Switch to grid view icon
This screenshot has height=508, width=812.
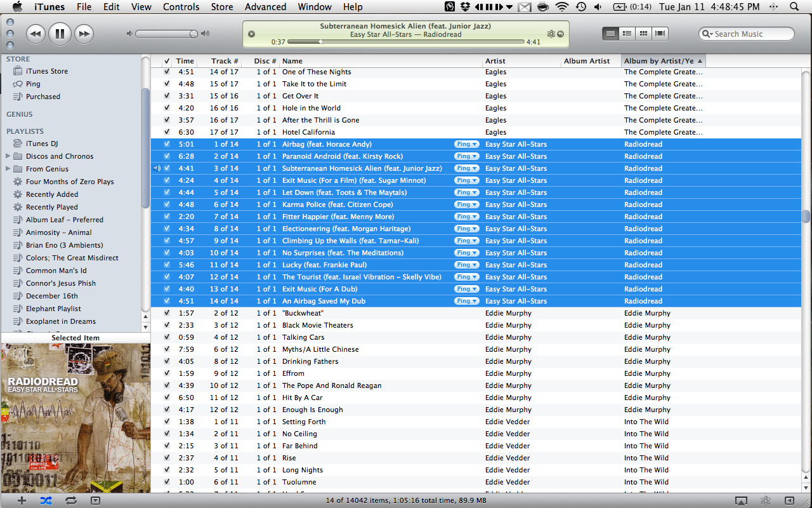[x=643, y=34]
